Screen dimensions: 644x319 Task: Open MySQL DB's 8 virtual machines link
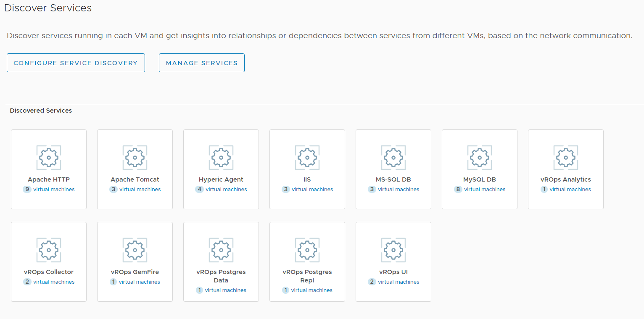click(485, 190)
